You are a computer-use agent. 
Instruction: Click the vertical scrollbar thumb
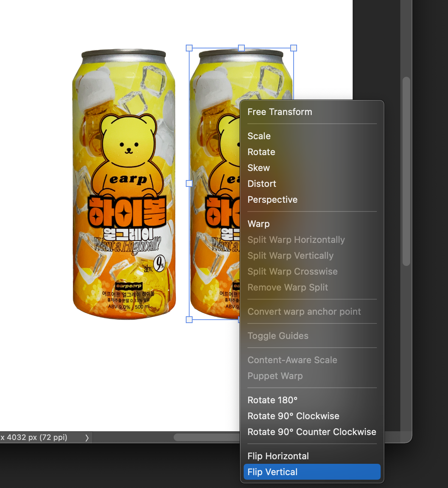click(x=406, y=171)
